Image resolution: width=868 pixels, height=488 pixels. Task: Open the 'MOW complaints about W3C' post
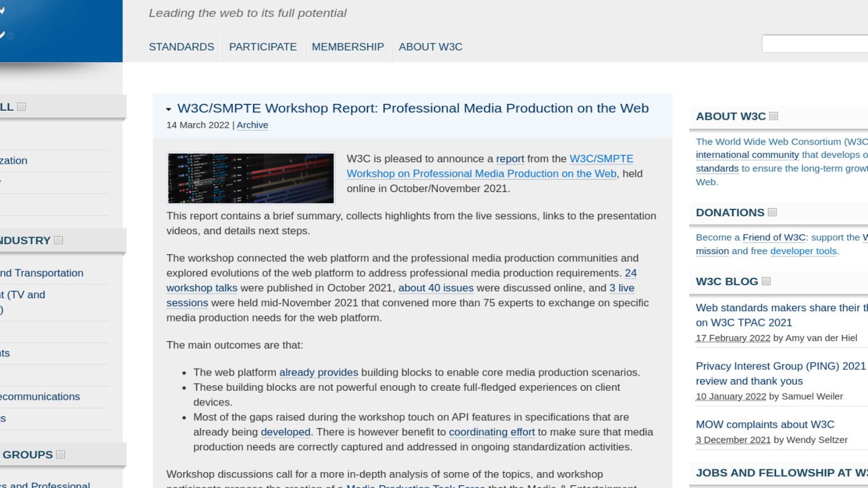click(765, 424)
